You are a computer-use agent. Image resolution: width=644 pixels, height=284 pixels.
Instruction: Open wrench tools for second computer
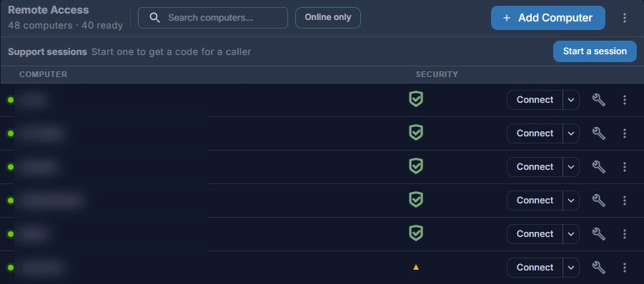tap(599, 133)
